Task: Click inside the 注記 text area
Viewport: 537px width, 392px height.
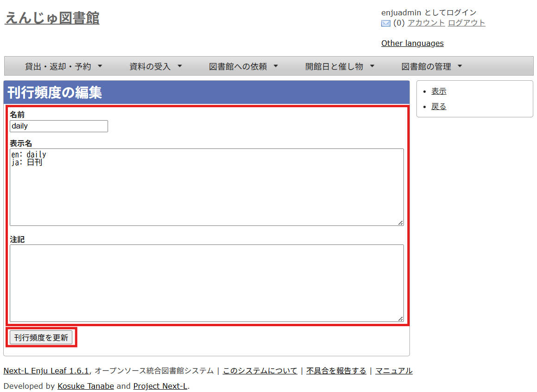Action: (x=207, y=283)
